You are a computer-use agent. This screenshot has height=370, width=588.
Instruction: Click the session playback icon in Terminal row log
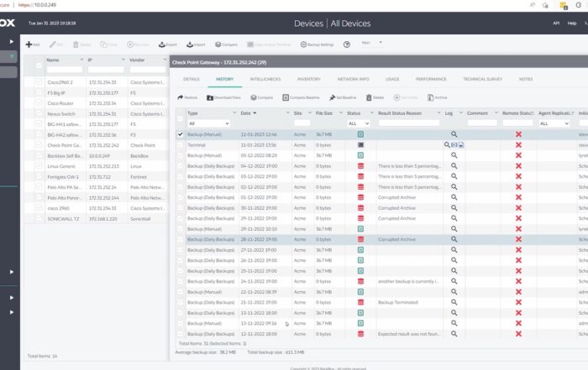(x=454, y=144)
